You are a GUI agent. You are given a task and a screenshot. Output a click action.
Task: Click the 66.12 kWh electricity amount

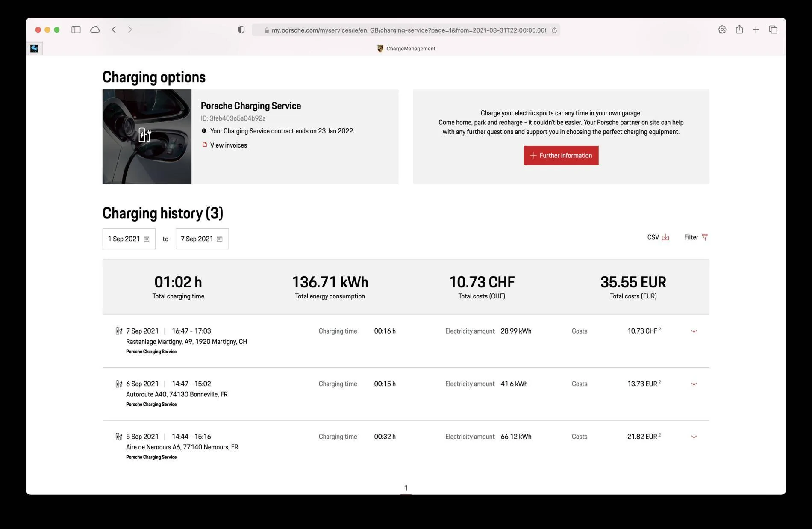(x=516, y=437)
